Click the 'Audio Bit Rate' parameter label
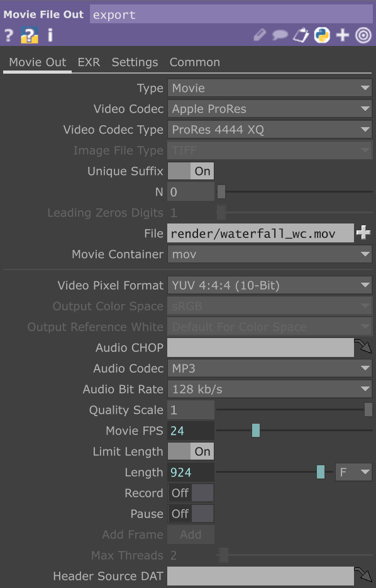Image resolution: width=376 pixels, height=588 pixels. coord(123,389)
